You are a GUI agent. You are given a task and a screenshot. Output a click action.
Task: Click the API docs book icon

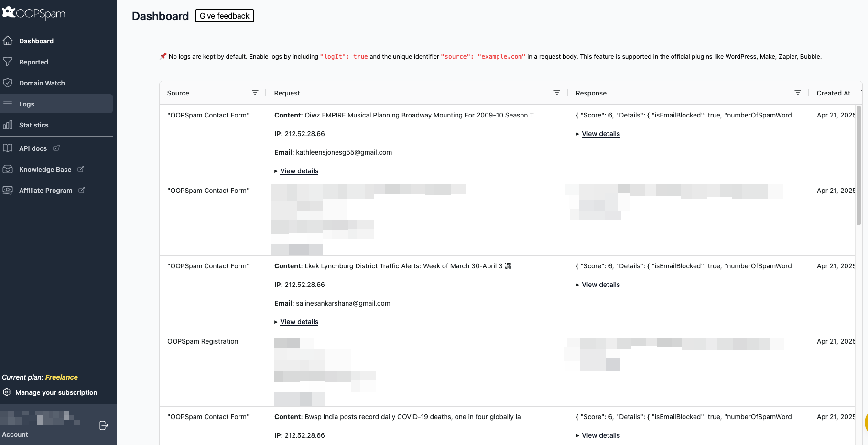coord(8,148)
